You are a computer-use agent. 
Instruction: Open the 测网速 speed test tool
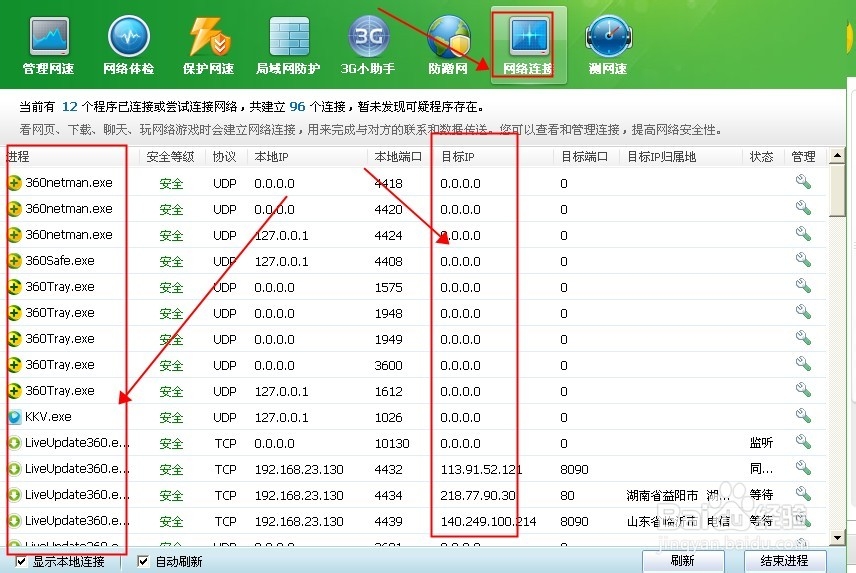tap(608, 46)
